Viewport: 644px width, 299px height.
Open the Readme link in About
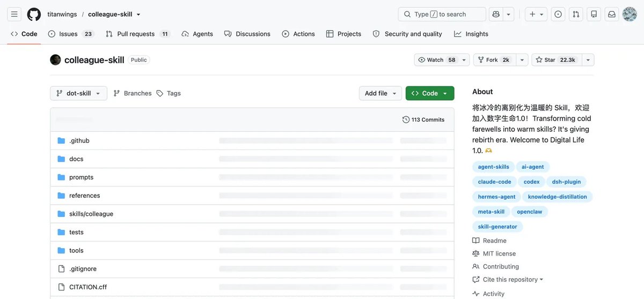click(489, 241)
